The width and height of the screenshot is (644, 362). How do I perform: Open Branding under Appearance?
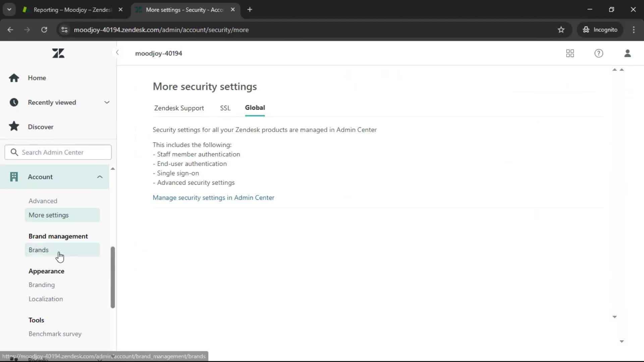[x=42, y=285]
